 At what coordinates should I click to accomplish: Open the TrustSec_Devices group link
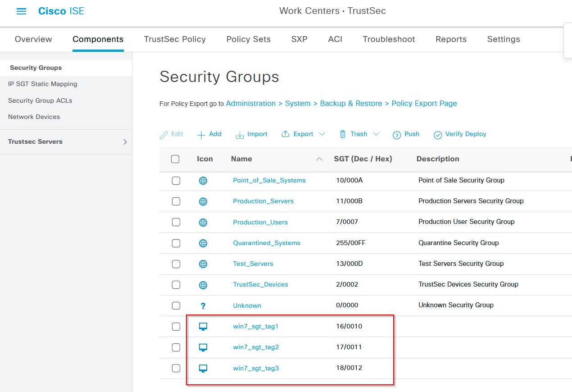260,284
